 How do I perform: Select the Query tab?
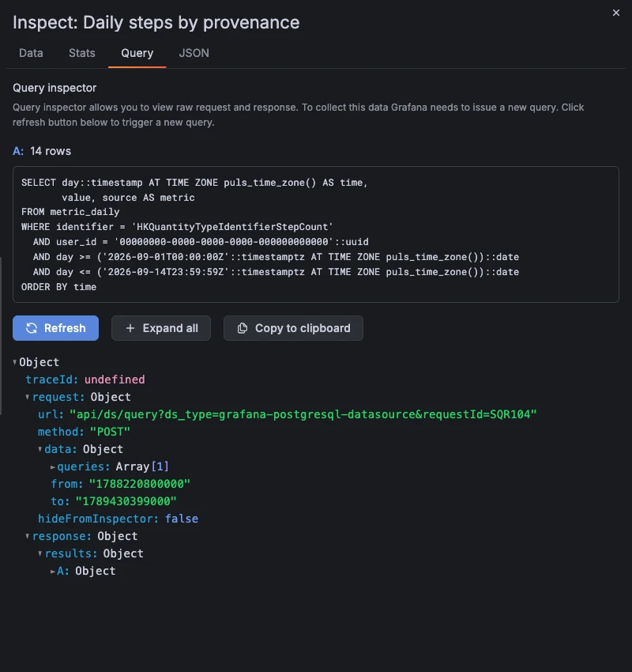(x=137, y=53)
